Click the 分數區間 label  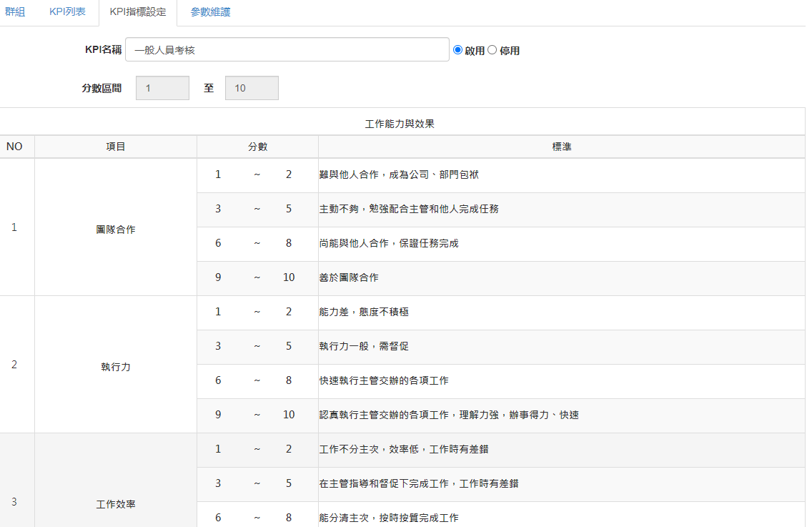pos(101,88)
